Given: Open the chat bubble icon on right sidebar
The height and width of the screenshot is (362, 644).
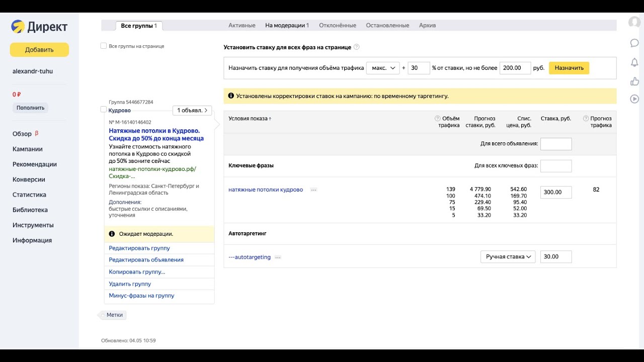Looking at the screenshot, I should [x=634, y=43].
